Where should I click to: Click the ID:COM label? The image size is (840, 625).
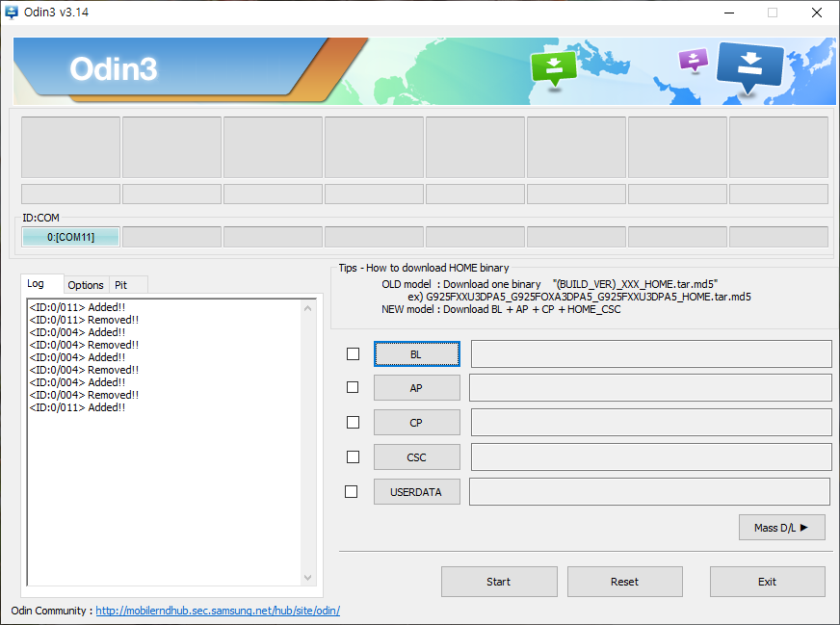pos(40,218)
